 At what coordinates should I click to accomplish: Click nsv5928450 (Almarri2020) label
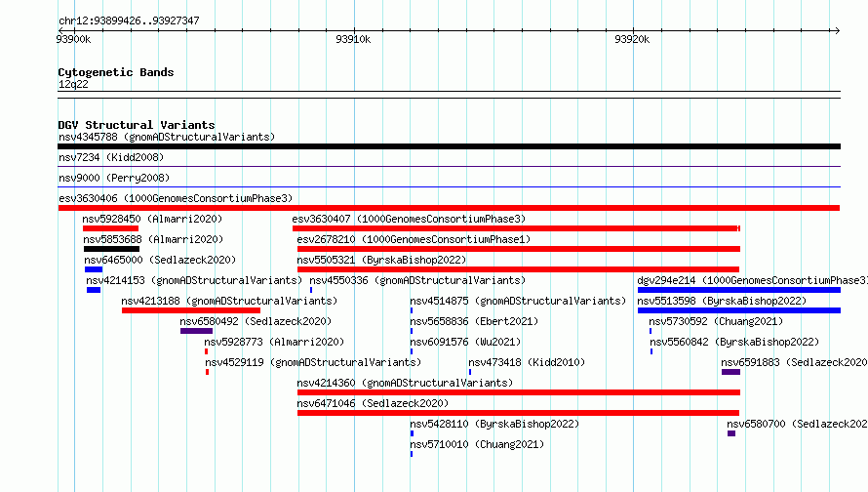click(x=152, y=219)
